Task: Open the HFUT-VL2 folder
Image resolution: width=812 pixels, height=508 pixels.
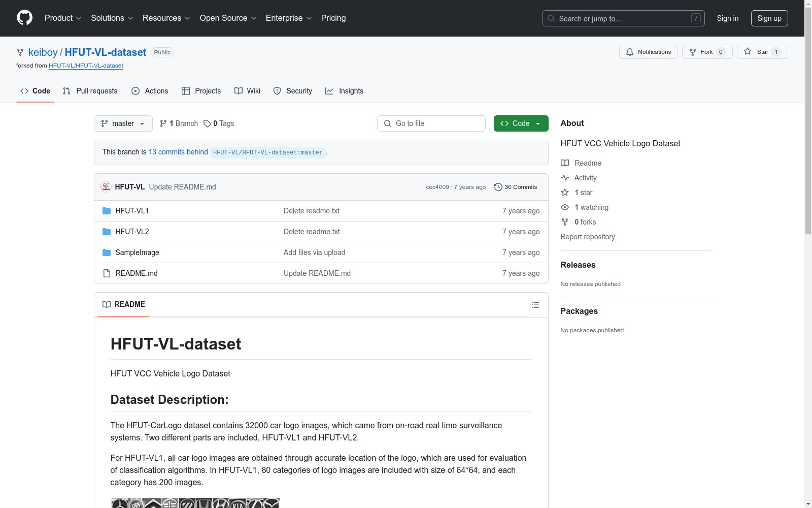Action: tap(132, 232)
